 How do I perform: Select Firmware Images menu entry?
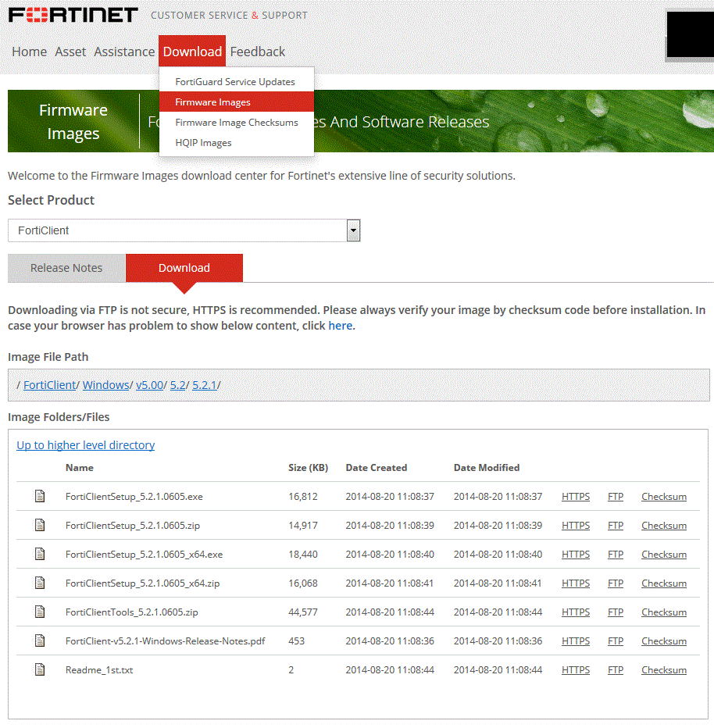(x=236, y=102)
